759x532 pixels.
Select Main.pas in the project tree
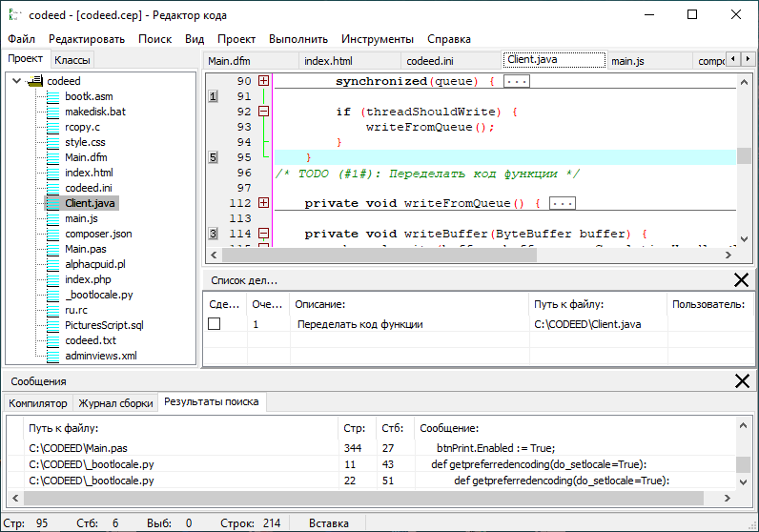87,249
